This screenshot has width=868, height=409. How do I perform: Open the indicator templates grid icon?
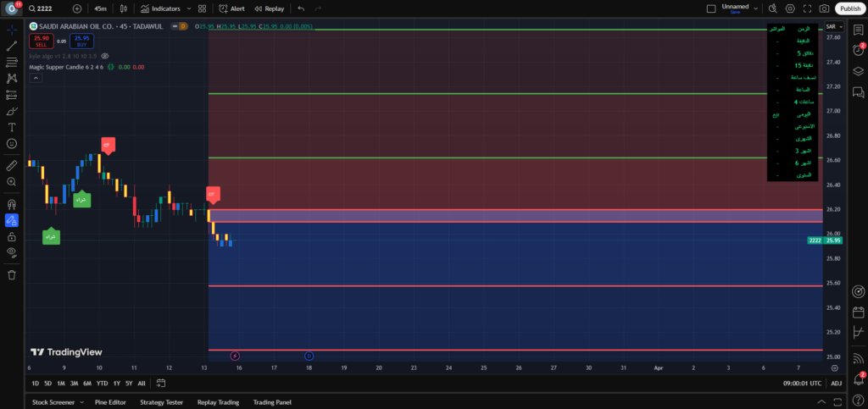coord(202,8)
